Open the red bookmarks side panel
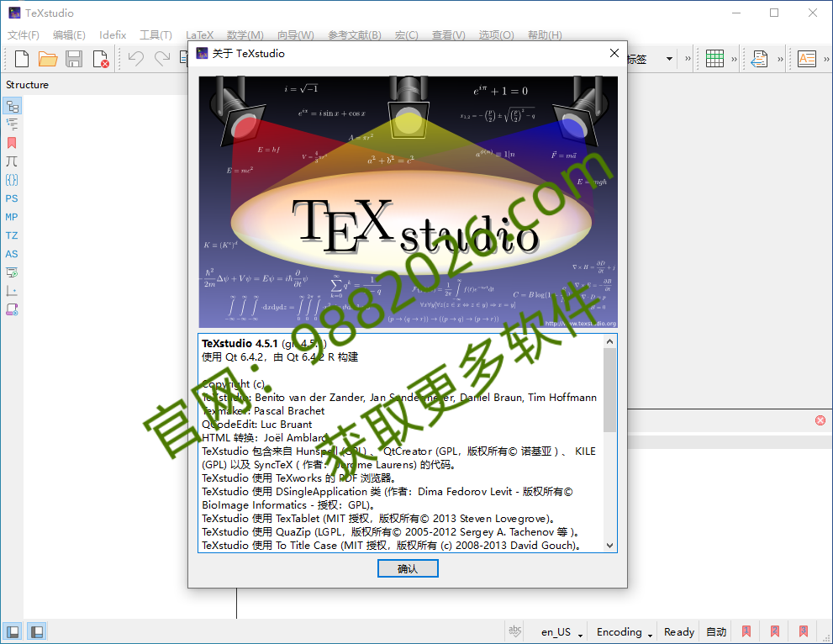833x644 pixels. coord(12,143)
